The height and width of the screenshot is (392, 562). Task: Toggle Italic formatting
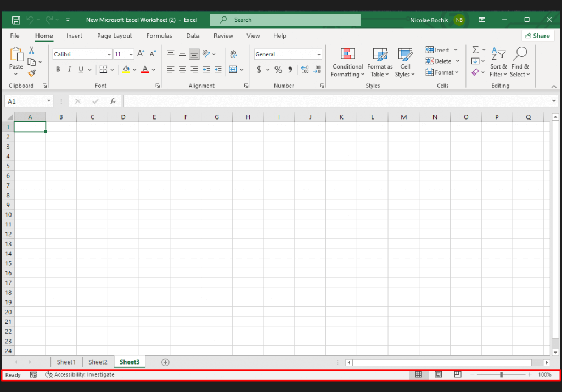pos(69,70)
